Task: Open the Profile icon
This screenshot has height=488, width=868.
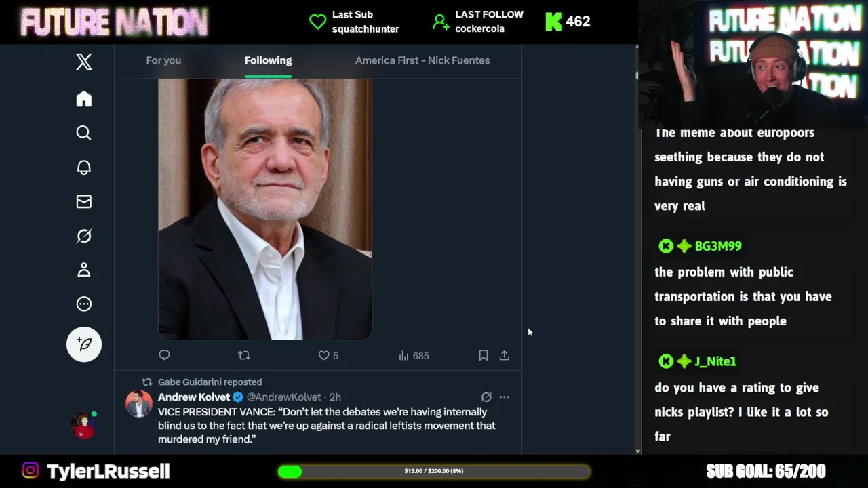Action: [83, 270]
